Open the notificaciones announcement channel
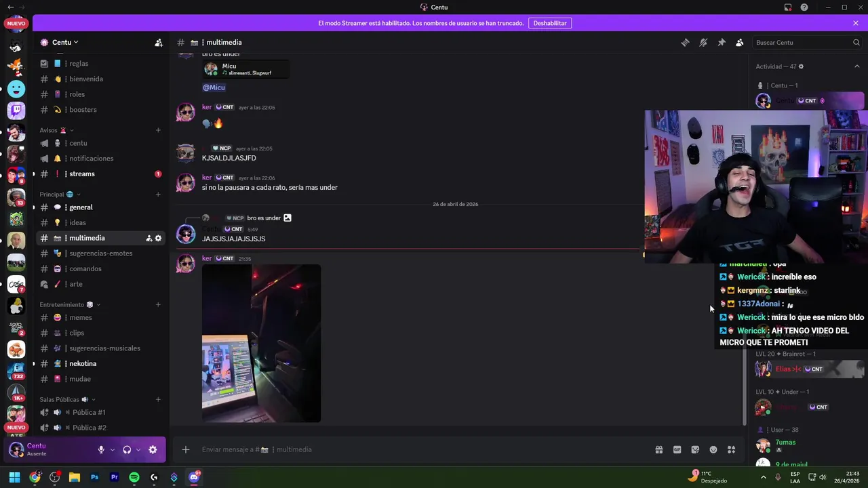The height and width of the screenshot is (488, 868). coord(102,159)
